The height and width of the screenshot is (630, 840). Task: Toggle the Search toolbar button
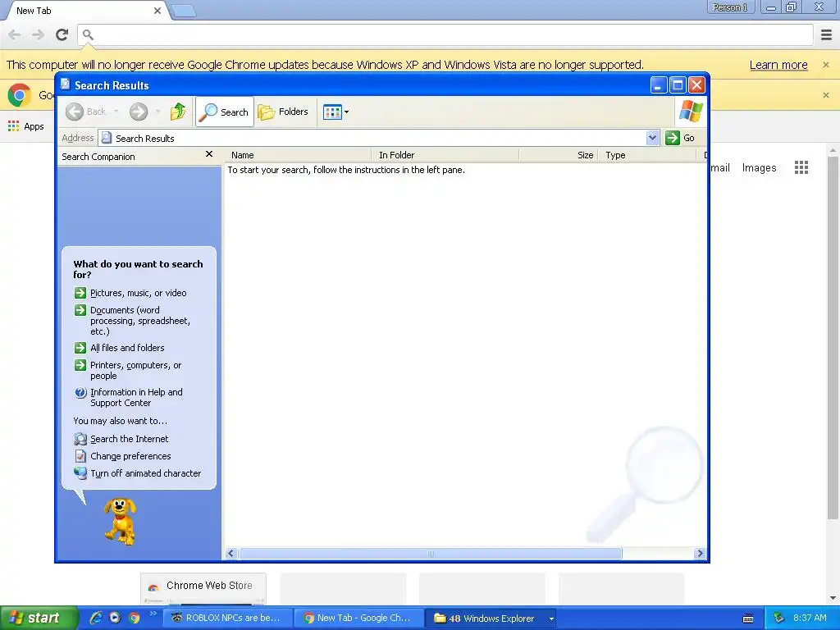tap(225, 112)
